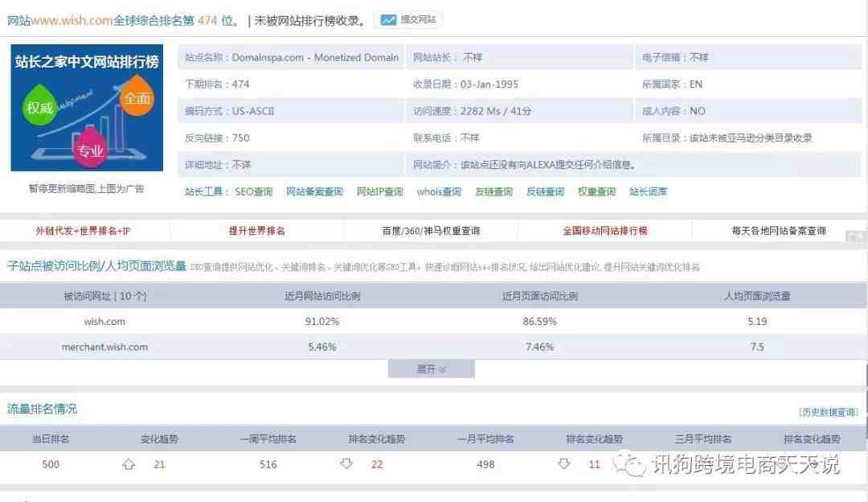Open the 网站备案查询 tool link
Viewport: 868px width, 502px height.
(x=314, y=191)
